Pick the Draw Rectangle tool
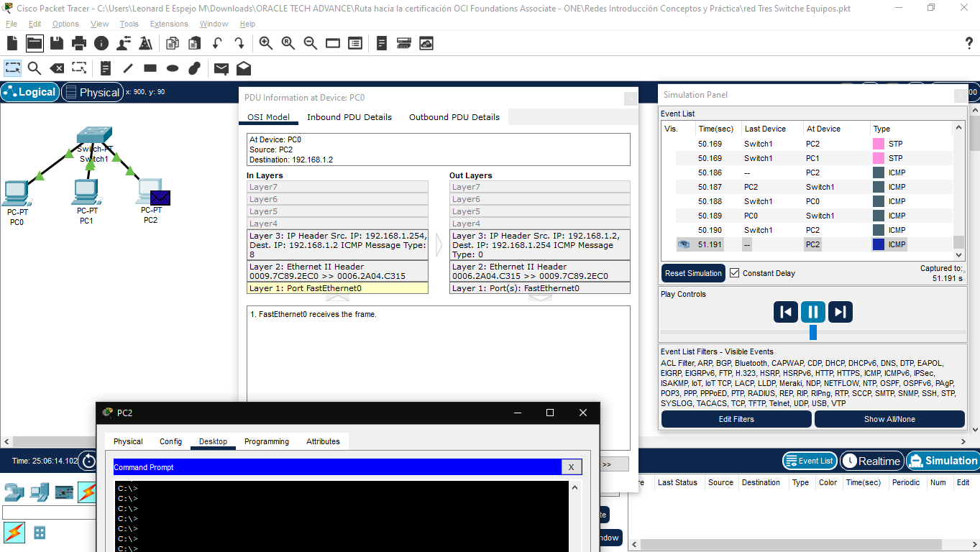The width and height of the screenshot is (980, 552). pyautogui.click(x=150, y=68)
